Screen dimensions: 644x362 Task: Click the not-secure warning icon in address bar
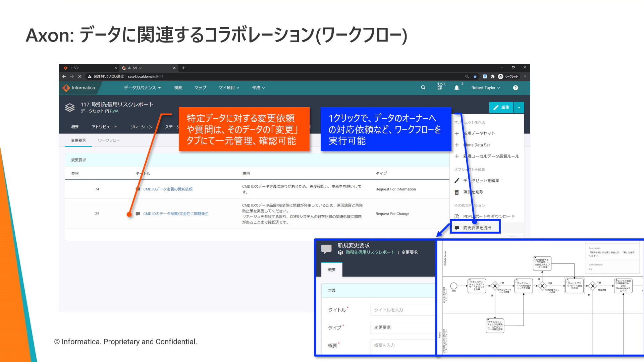coord(90,76)
